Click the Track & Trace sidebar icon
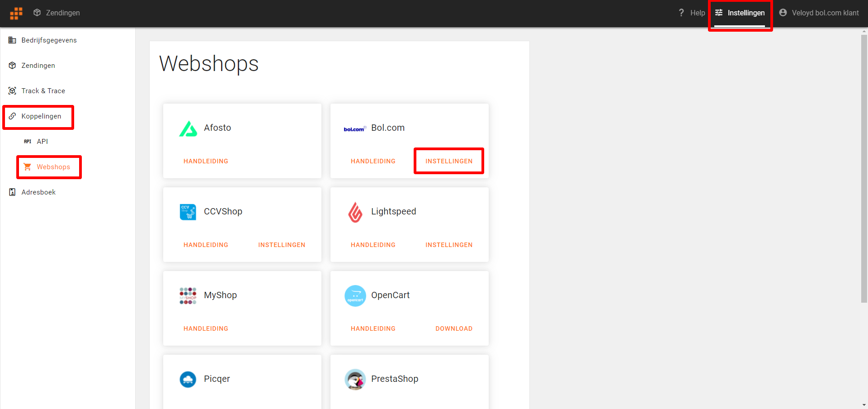The width and height of the screenshot is (868, 409). tap(12, 91)
